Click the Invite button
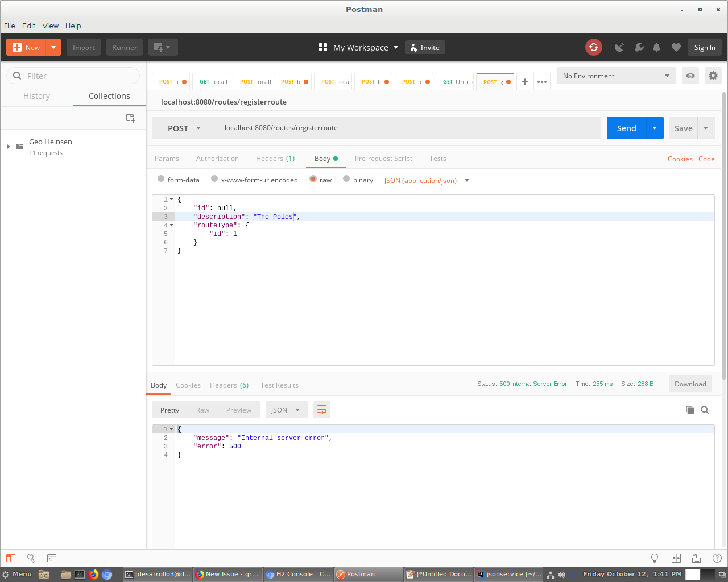The image size is (728, 582). pos(425,47)
